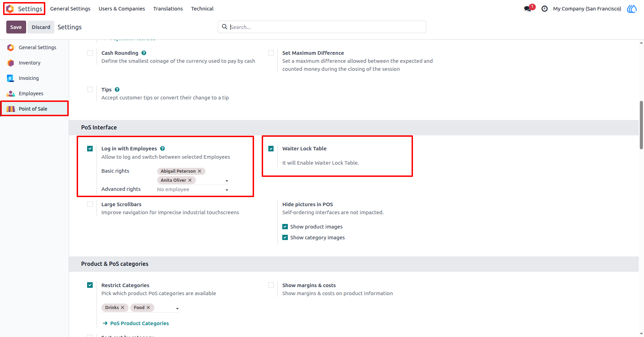Remove Anita Oliver from Basic rights

pyautogui.click(x=190, y=180)
